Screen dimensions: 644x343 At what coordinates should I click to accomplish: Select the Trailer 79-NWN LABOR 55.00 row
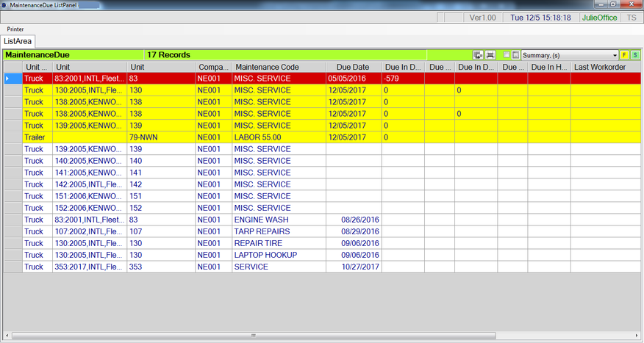[x=279, y=137]
